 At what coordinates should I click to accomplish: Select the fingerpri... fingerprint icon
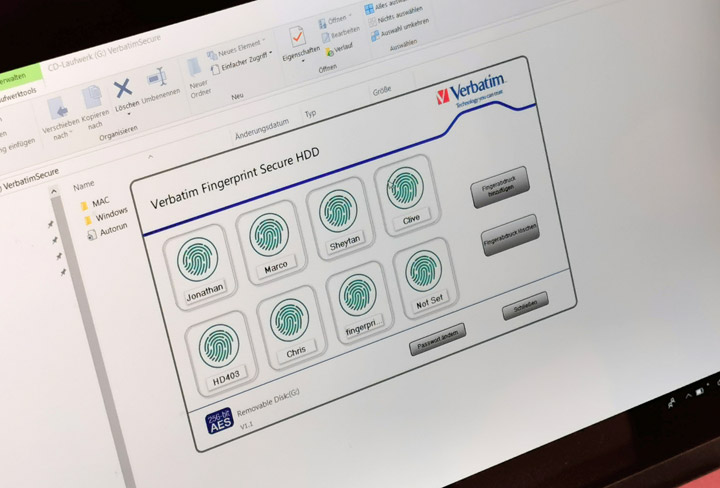(x=358, y=295)
